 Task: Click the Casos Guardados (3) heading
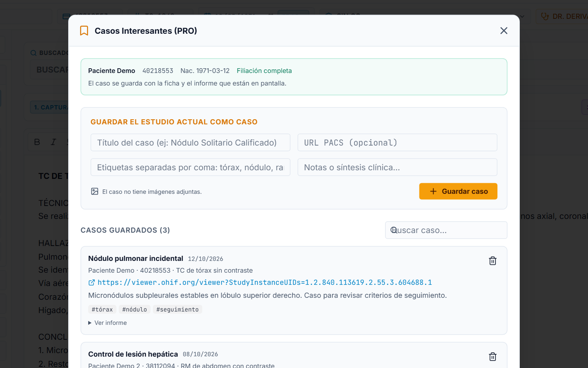(x=125, y=230)
